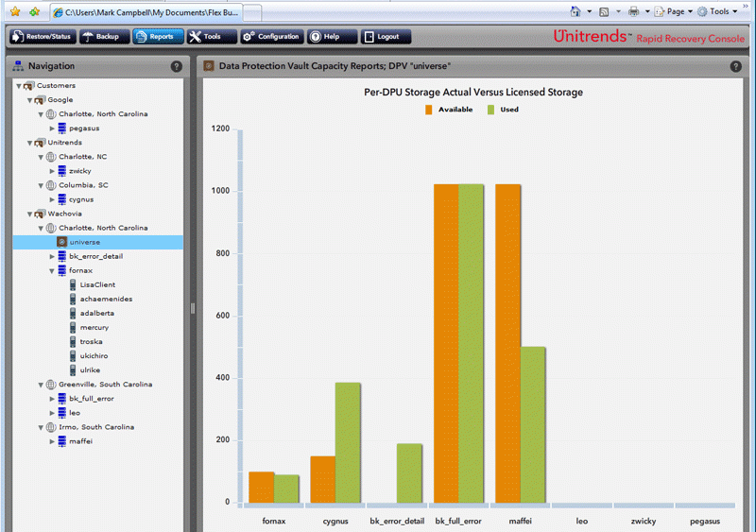The width and height of the screenshot is (756, 532).
Task: Collapse the Customers root node
Action: tap(19, 86)
